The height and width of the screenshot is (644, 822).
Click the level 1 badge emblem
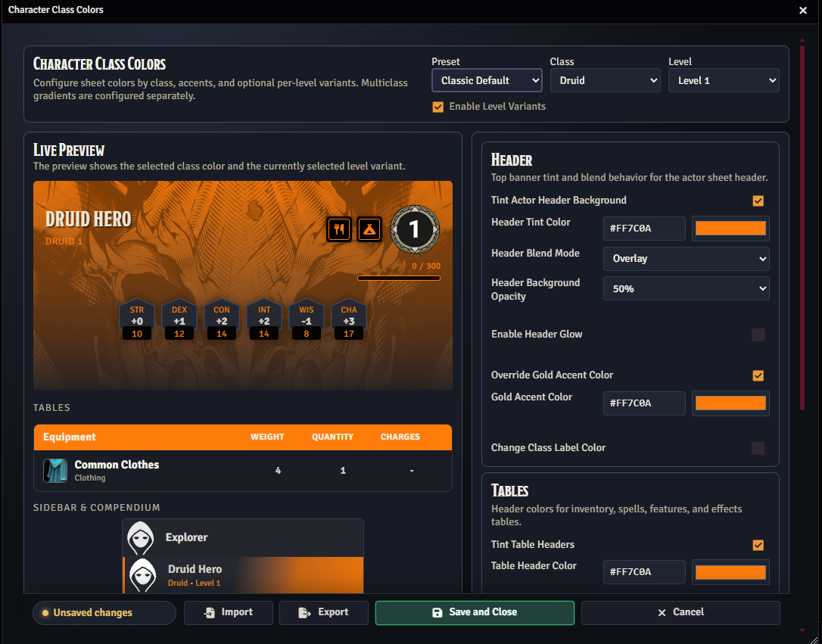click(414, 229)
